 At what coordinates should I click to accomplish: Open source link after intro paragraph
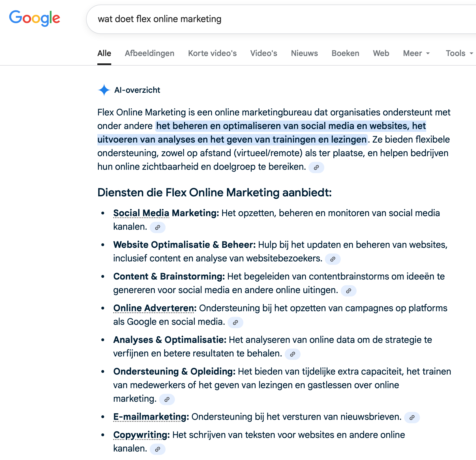coord(316,167)
